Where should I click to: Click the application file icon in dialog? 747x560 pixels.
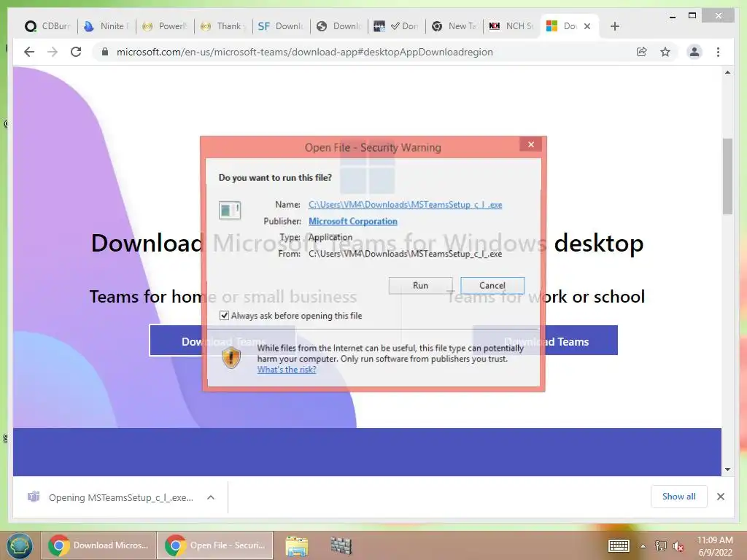tap(230, 210)
